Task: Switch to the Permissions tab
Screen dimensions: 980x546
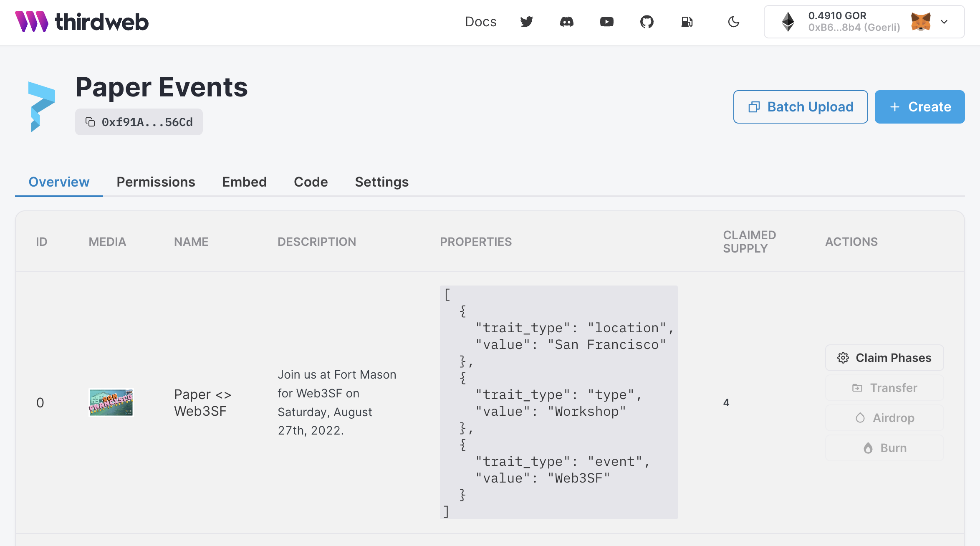Action: 156,182
